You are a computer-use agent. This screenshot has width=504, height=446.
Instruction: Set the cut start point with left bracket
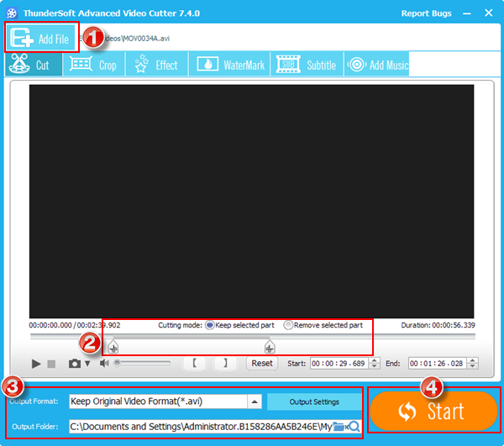point(194,364)
